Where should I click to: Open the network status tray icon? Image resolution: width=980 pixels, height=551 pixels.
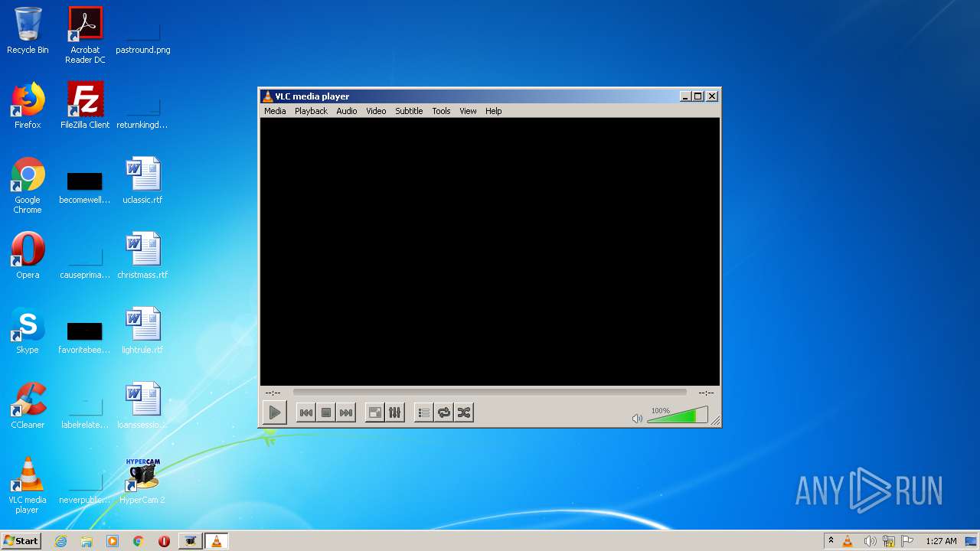[x=889, y=541]
